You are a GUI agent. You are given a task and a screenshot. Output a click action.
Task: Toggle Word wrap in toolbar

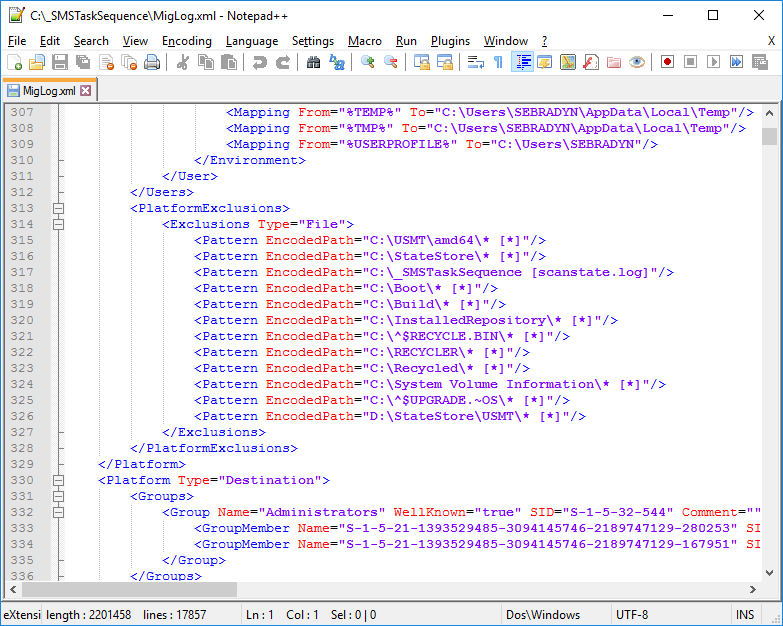click(475, 62)
